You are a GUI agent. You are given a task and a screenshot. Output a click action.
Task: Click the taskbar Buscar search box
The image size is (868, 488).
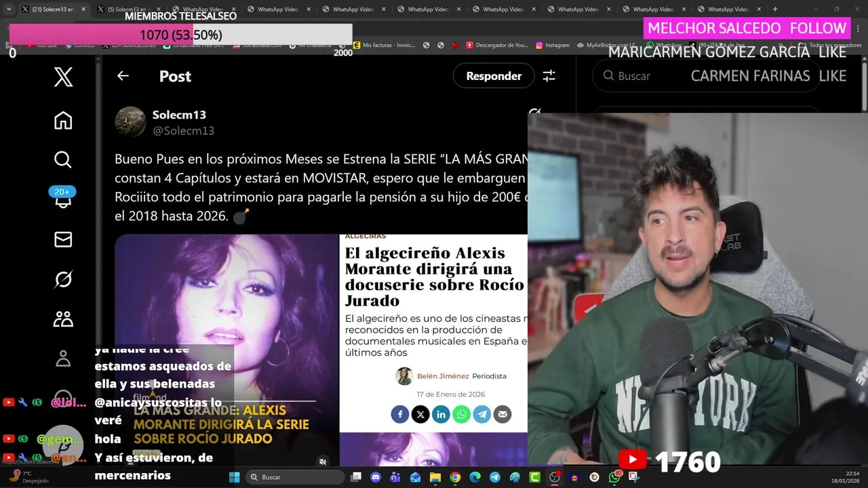click(295, 477)
